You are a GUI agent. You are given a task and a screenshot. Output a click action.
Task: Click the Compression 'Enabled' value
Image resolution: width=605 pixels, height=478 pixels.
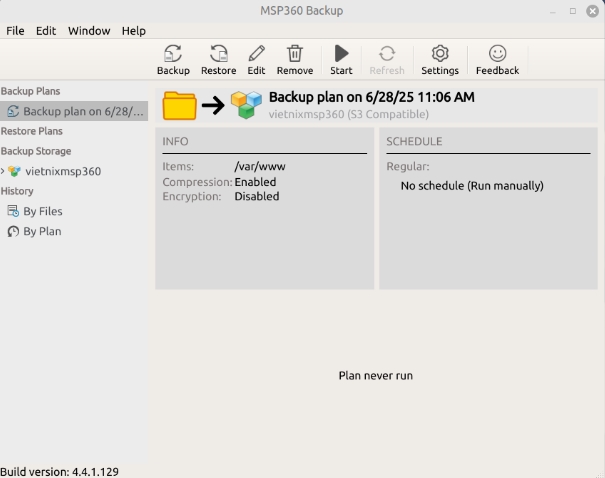pos(255,182)
